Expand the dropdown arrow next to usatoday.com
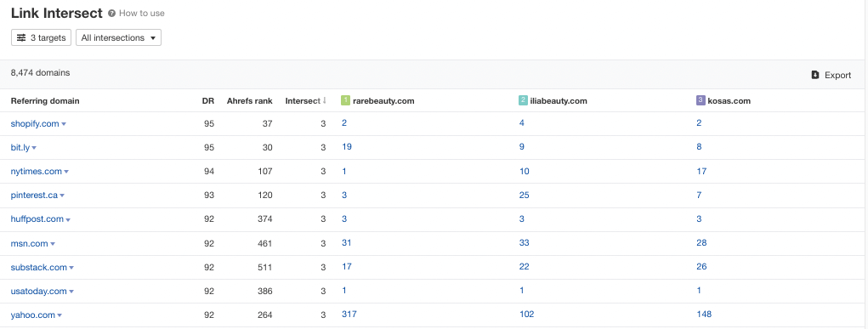This screenshot has height=329, width=868. coord(71,292)
